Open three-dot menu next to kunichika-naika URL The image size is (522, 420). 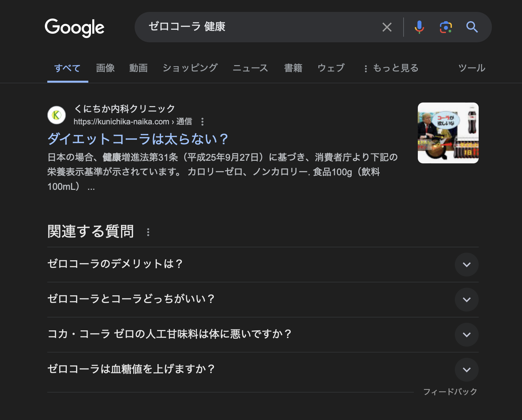(x=202, y=122)
